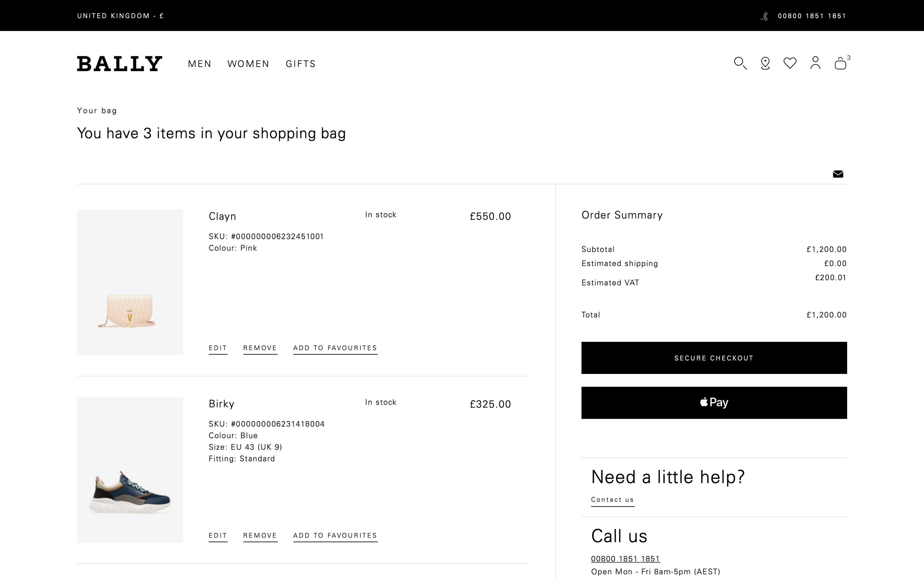Open the store locator pin icon
924x578 pixels.
click(x=765, y=63)
